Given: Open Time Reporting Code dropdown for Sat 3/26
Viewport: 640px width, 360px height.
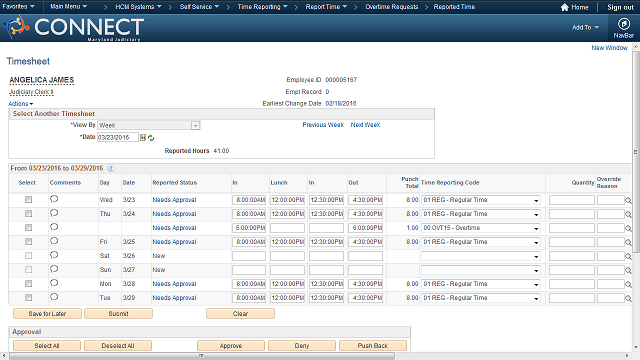Looking at the screenshot, I should click(481, 256).
